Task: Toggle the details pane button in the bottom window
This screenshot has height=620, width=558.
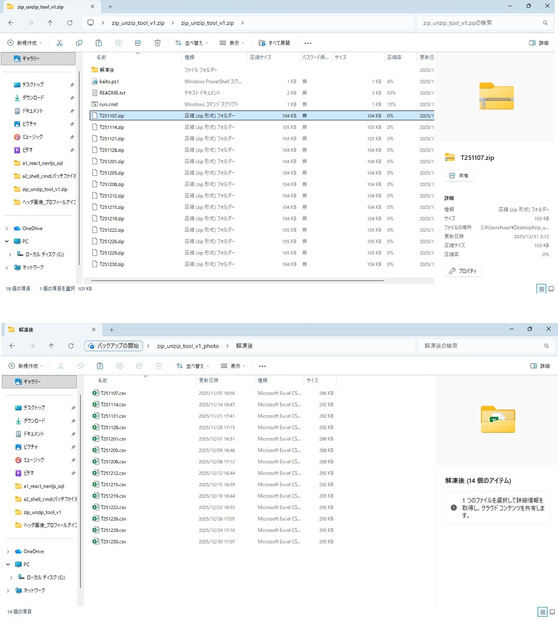Action: point(540,366)
